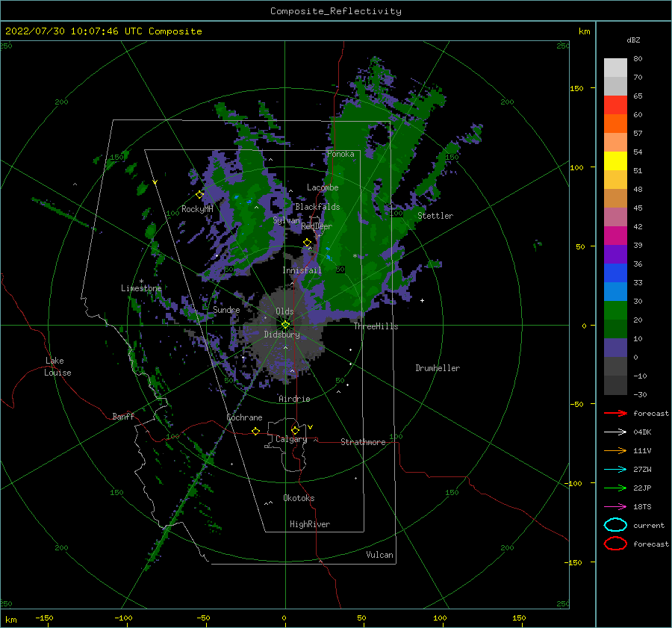This screenshot has height=628, width=672.
Task: Select the slate purple 0-10 dBZ swatch
Action: pyautogui.click(x=615, y=347)
